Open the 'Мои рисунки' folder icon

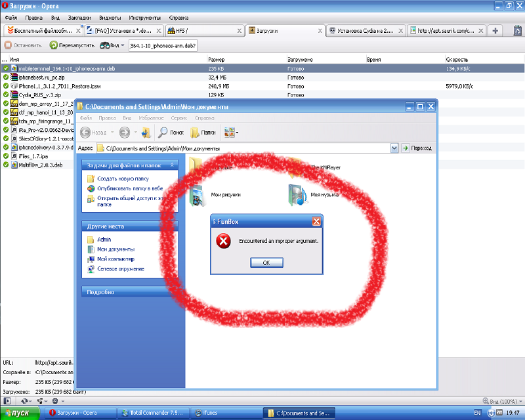[198, 195]
